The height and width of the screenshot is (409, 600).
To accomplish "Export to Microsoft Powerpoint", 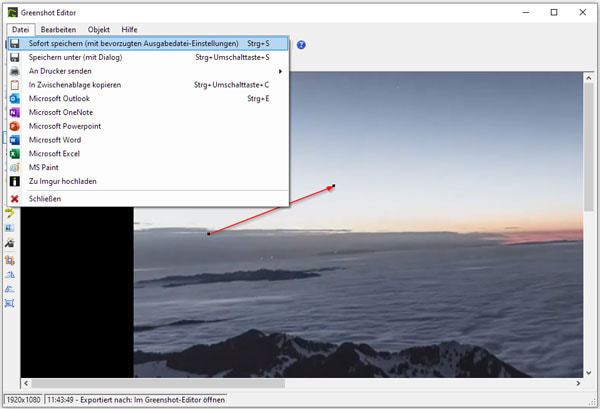I will [148, 126].
